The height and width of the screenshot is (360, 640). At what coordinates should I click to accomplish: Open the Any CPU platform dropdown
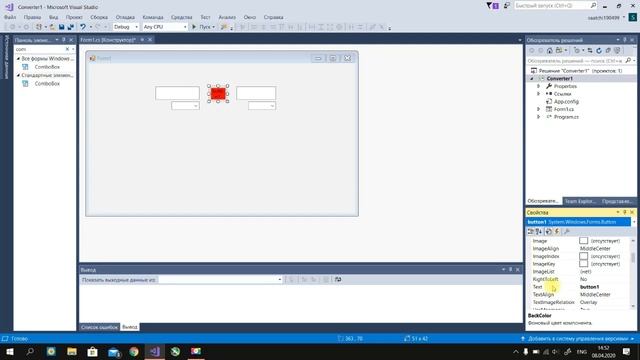coord(165,27)
